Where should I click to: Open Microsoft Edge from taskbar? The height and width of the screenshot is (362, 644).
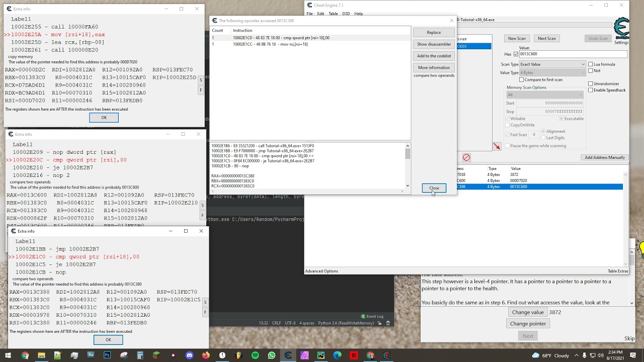pos(338,355)
